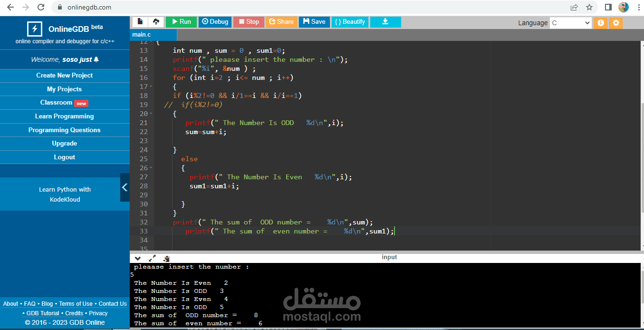Open the Privacy link
The image size is (644, 330).
tap(98, 313)
